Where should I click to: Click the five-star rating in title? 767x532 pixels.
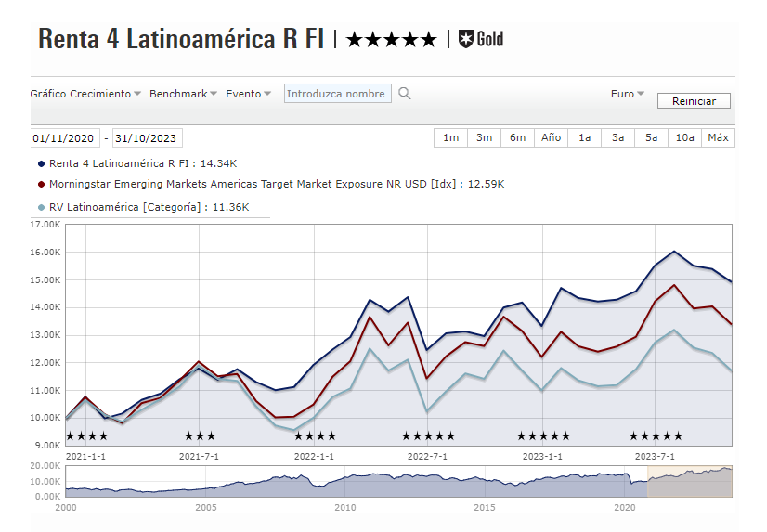391,40
